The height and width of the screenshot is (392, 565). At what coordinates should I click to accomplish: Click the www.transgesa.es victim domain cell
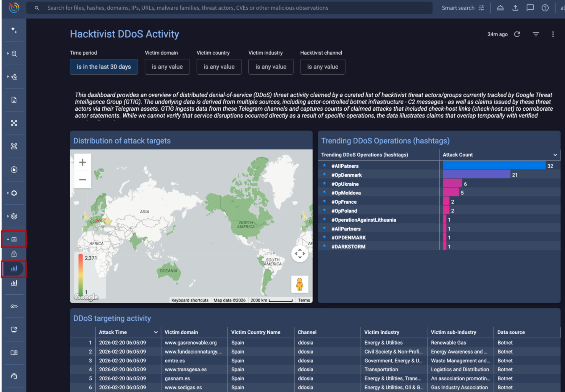pyautogui.click(x=186, y=370)
